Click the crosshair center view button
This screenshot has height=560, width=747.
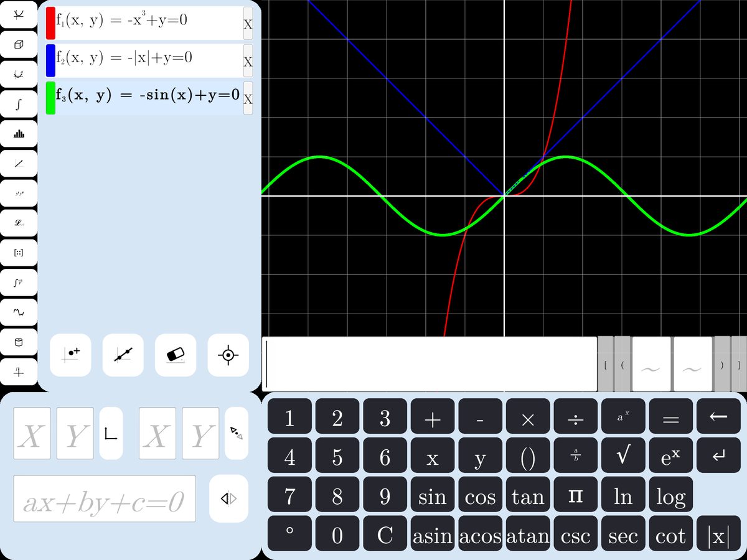coord(228,355)
